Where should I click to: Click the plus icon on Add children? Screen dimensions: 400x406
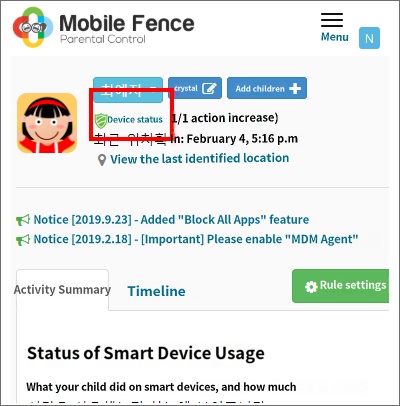click(x=295, y=88)
